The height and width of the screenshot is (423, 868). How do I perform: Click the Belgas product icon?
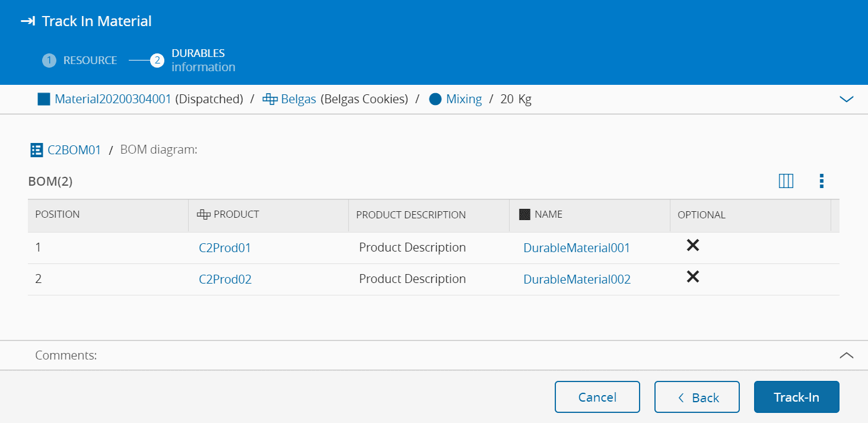pyautogui.click(x=269, y=99)
